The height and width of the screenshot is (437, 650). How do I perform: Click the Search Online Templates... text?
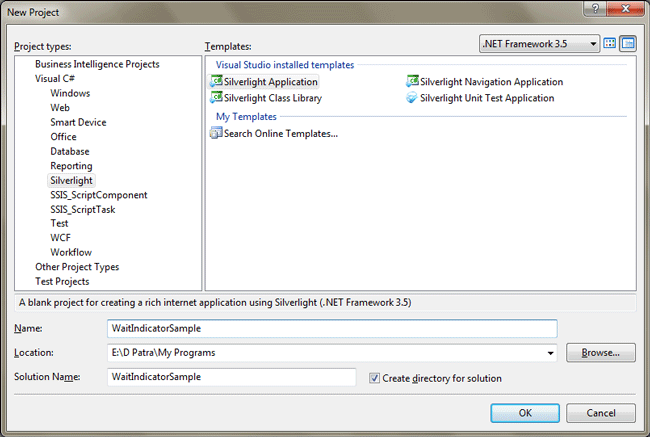(x=281, y=134)
